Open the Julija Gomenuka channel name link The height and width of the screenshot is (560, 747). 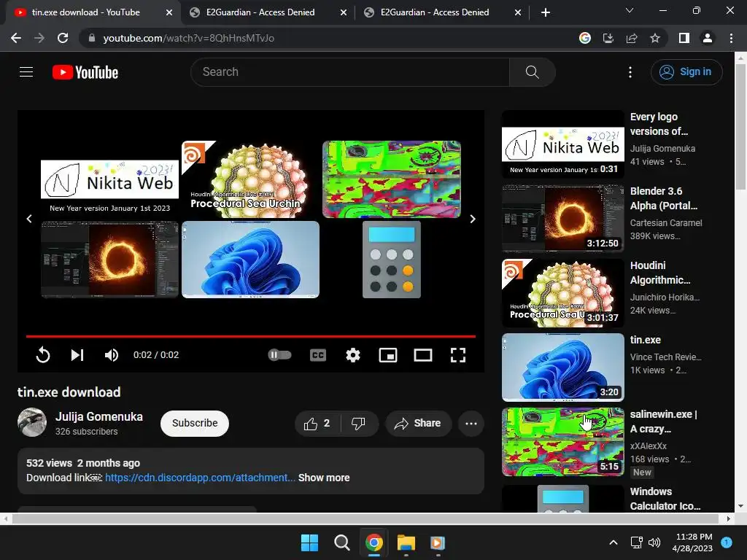coord(99,416)
